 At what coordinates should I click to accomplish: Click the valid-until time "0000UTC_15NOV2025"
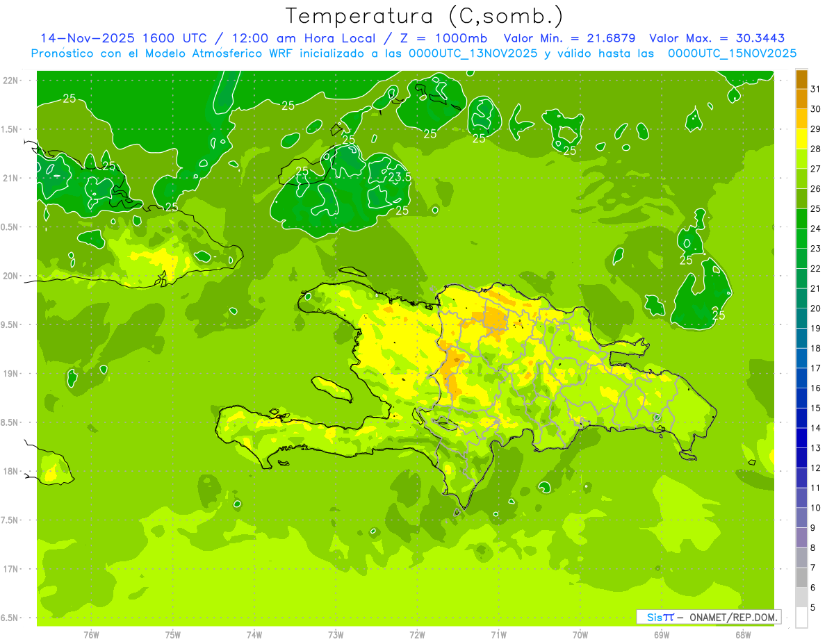pyautogui.click(x=731, y=53)
